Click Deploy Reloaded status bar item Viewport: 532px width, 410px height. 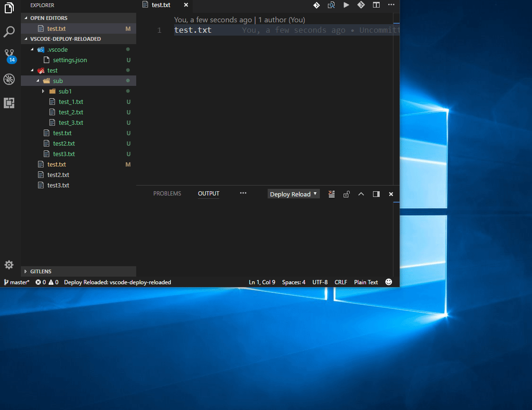[117, 282]
